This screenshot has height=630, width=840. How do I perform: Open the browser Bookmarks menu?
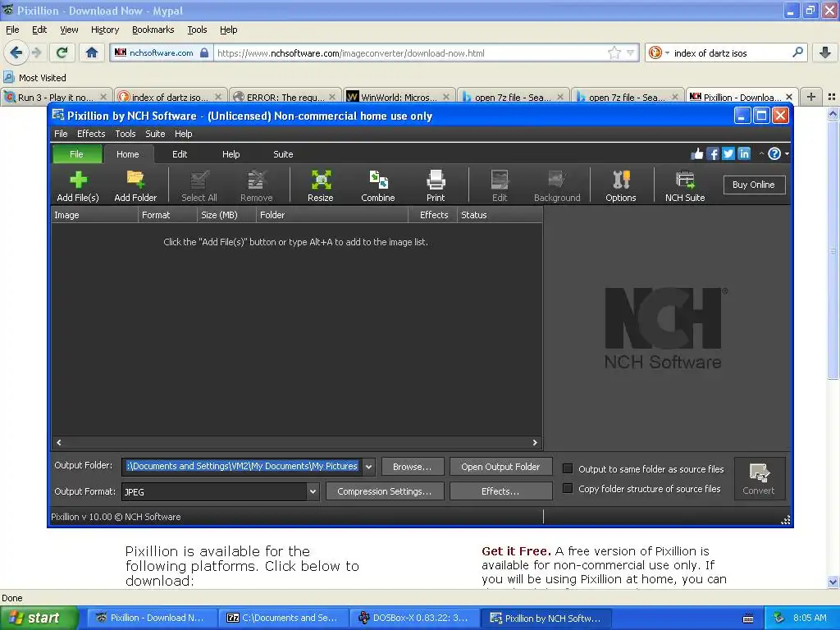tap(153, 30)
